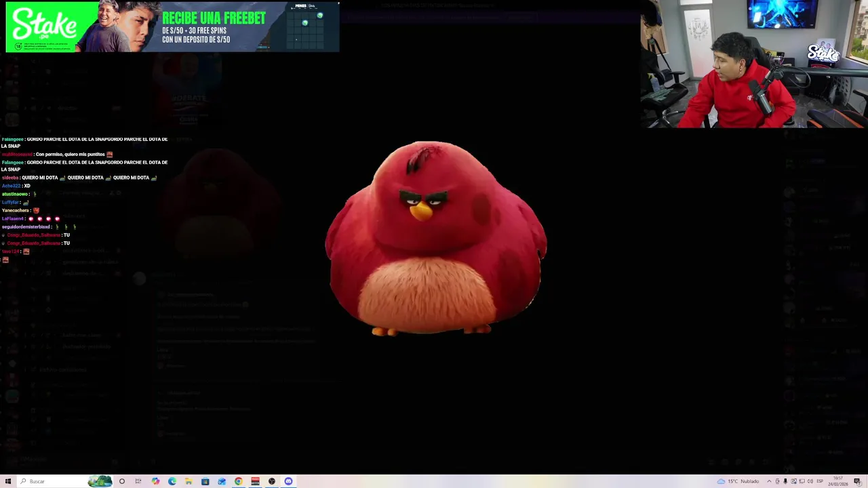Open Cortana circle icon in taskbar
This screenshot has width=868, height=488.
coord(122,481)
